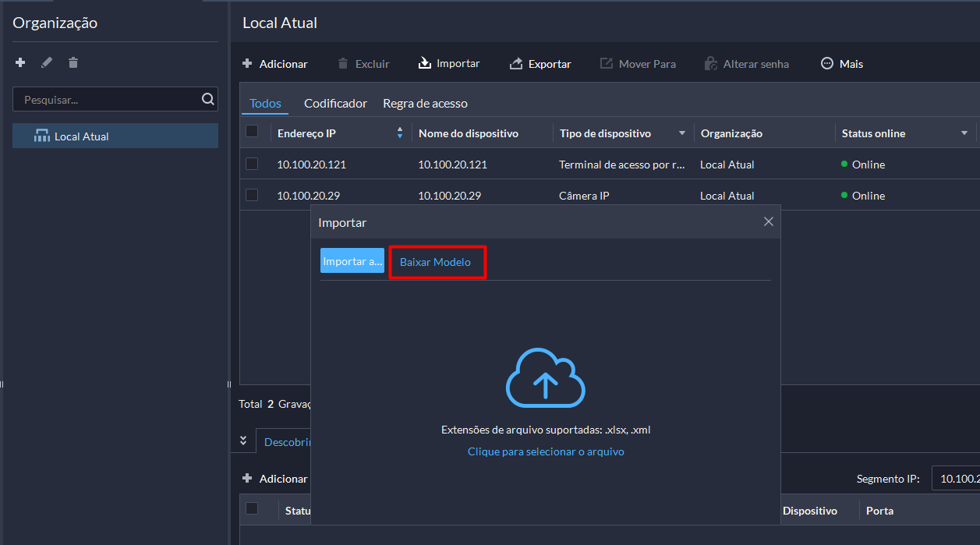The height and width of the screenshot is (545, 980).
Task: Click the edit organization pencil icon
Action: pos(47,62)
